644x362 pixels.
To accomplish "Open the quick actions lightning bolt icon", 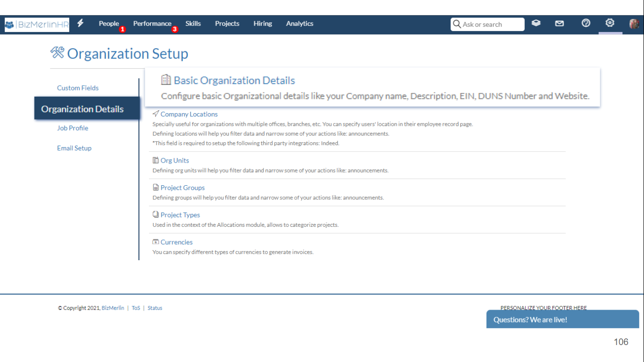I will [x=80, y=23].
